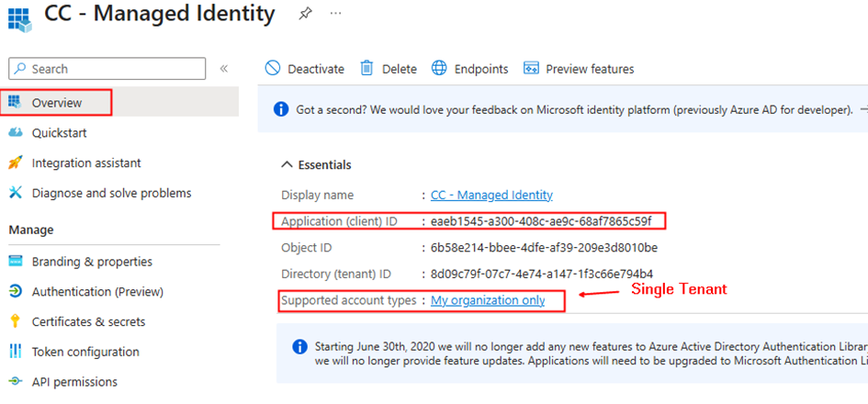
Task: Click the Application (client) ID value
Action: [541, 221]
